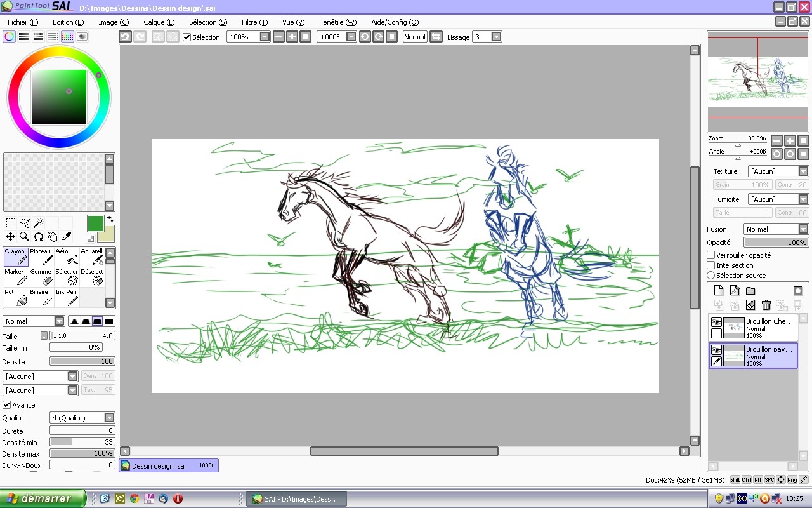812x508 pixels.
Task: Uncheck the Avancé checkbox
Action: [x=7, y=404]
